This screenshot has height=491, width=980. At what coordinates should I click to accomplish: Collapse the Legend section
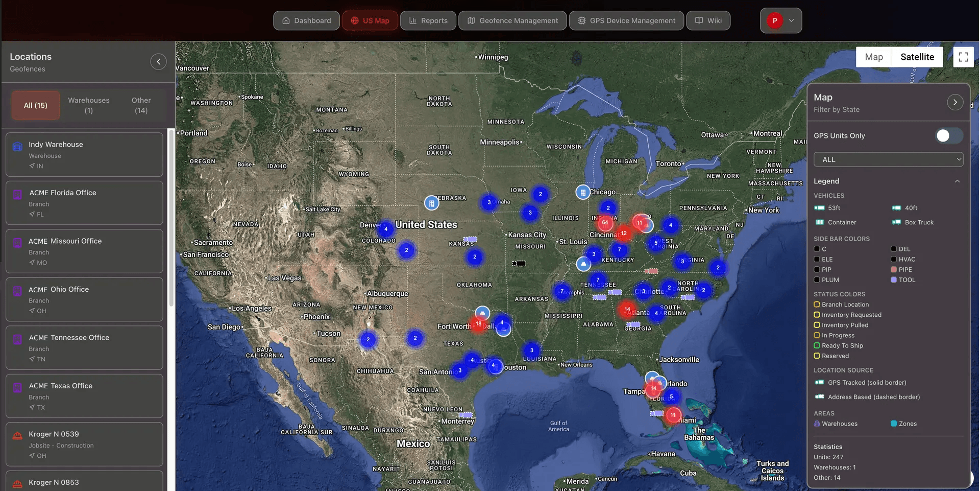tap(958, 181)
